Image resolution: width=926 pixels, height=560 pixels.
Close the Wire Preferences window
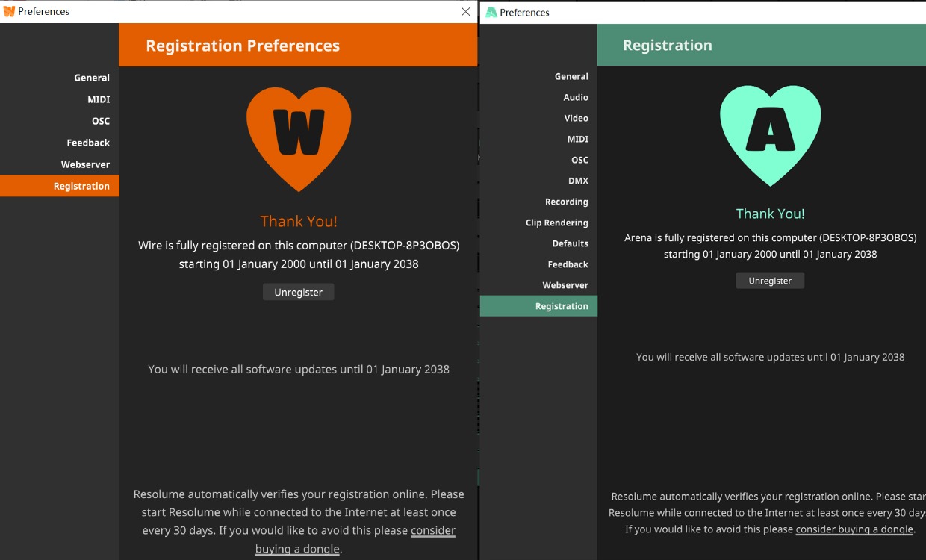[466, 11]
